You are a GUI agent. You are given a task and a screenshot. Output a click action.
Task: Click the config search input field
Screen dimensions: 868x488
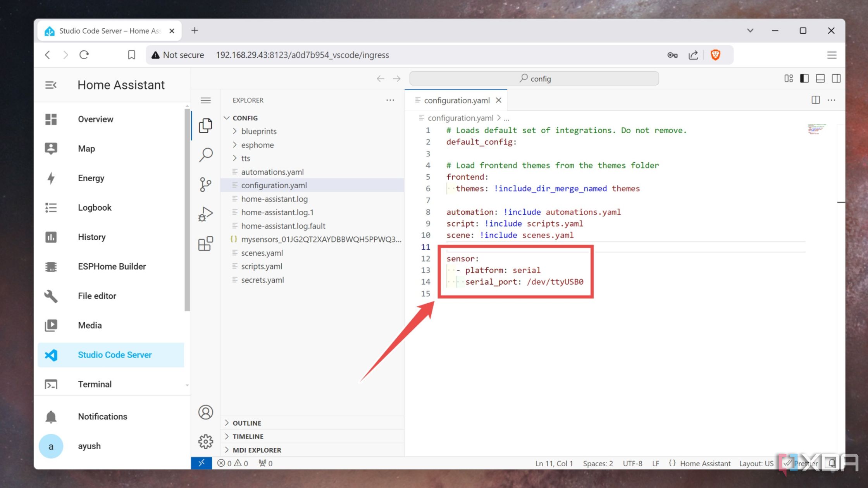(x=535, y=78)
